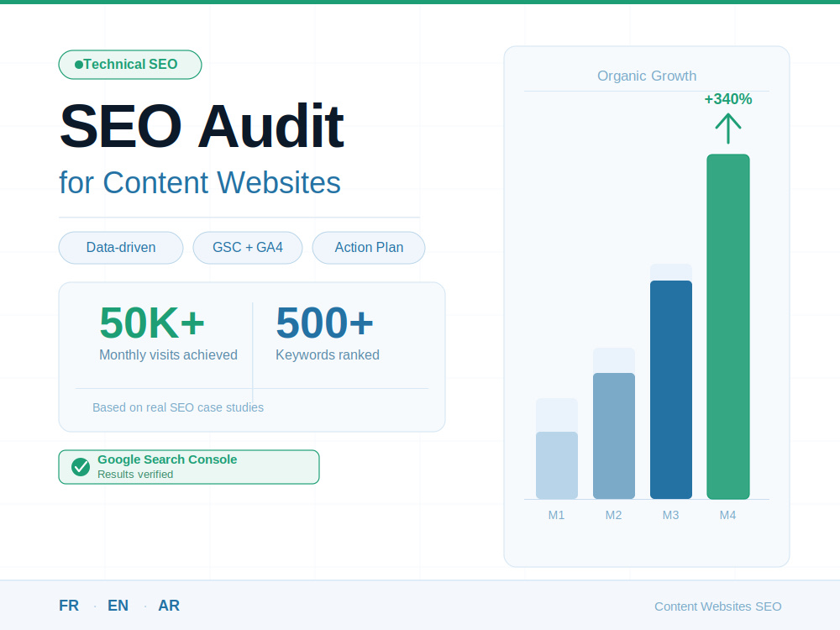The height and width of the screenshot is (630, 840).
Task: Click the M2 bar in chart
Action: click(x=614, y=435)
